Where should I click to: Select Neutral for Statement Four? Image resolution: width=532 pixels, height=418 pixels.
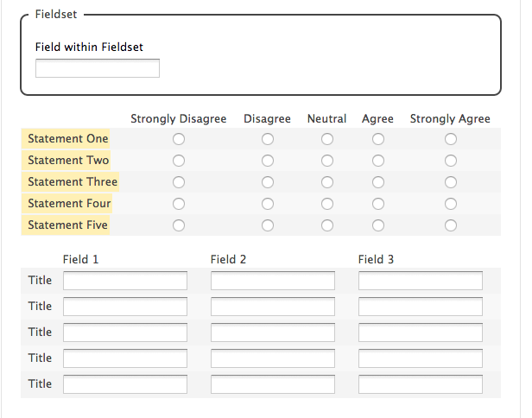(327, 204)
